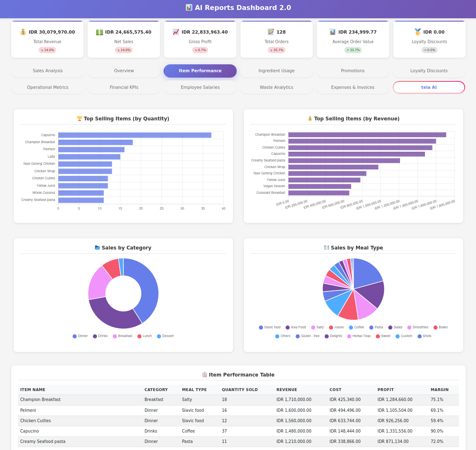The height and width of the screenshot is (450, 476).
Task: Toggle Dessert legend in Sales by Category
Action: (x=165, y=336)
